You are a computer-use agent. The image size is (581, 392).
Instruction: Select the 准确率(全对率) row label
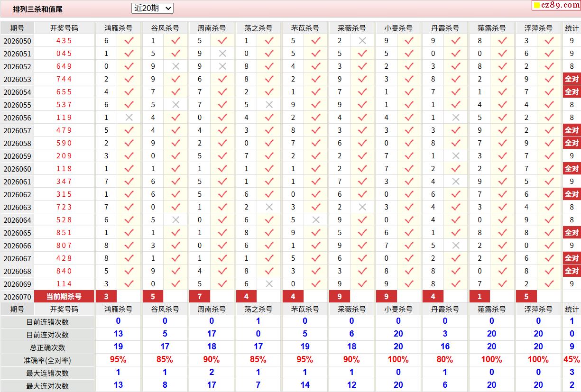pos(47,360)
